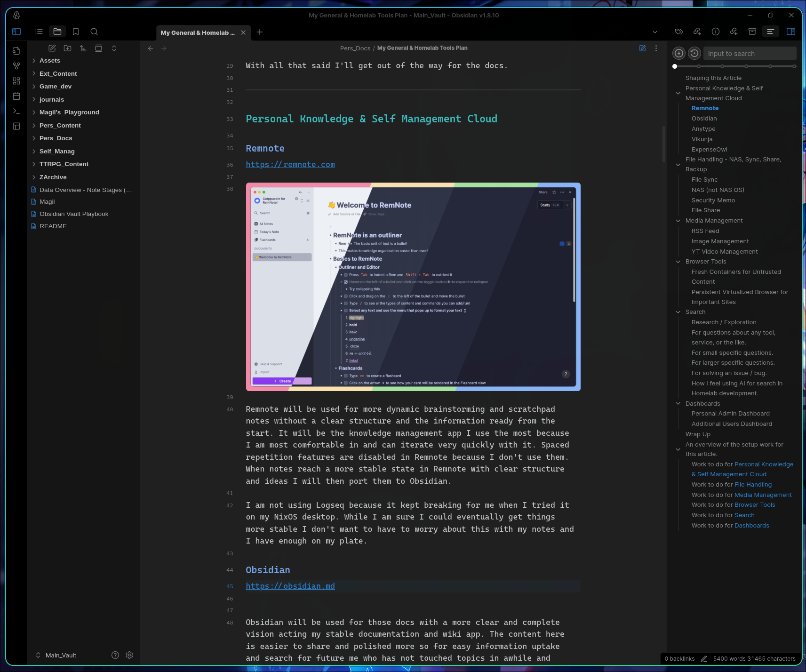Expand the Pers_Docs folder
Image resolution: width=806 pixels, height=672 pixels.
coord(56,138)
